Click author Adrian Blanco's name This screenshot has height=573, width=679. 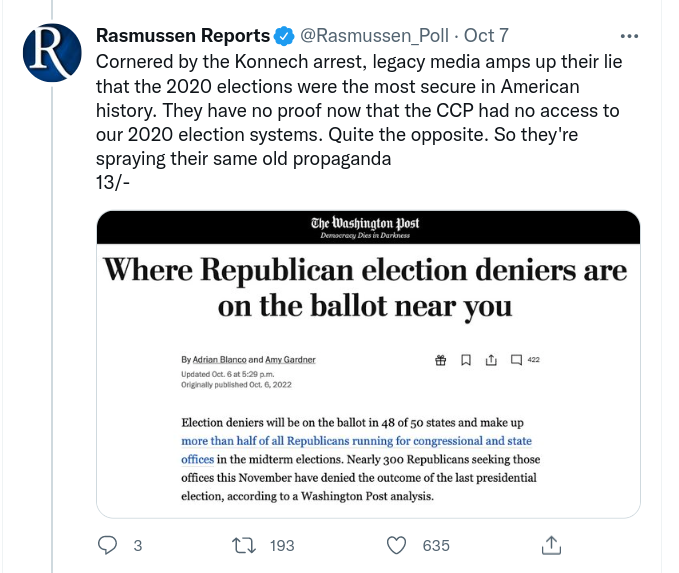point(215,359)
